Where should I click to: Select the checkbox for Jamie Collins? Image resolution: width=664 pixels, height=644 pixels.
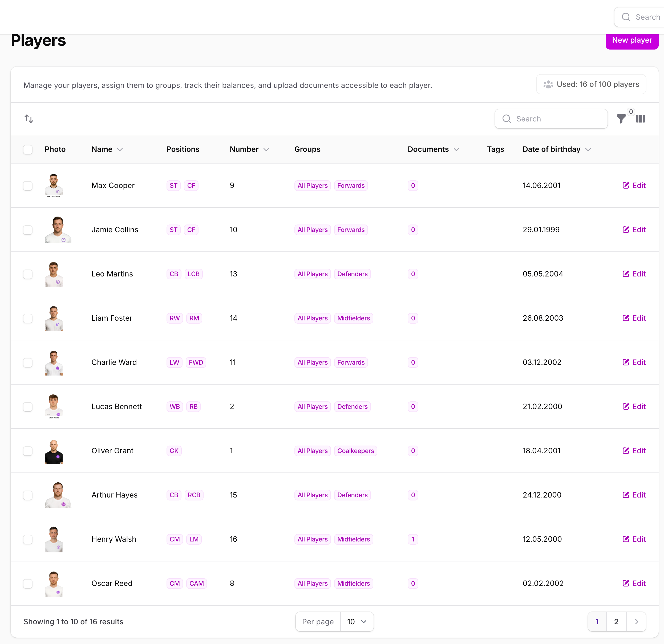click(28, 230)
